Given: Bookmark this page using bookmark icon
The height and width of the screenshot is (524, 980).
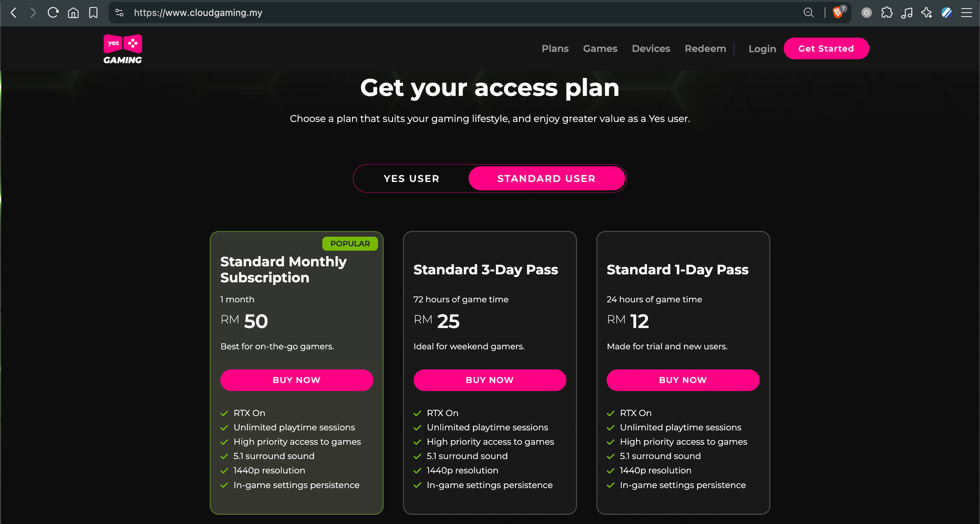Looking at the screenshot, I should [x=93, y=13].
